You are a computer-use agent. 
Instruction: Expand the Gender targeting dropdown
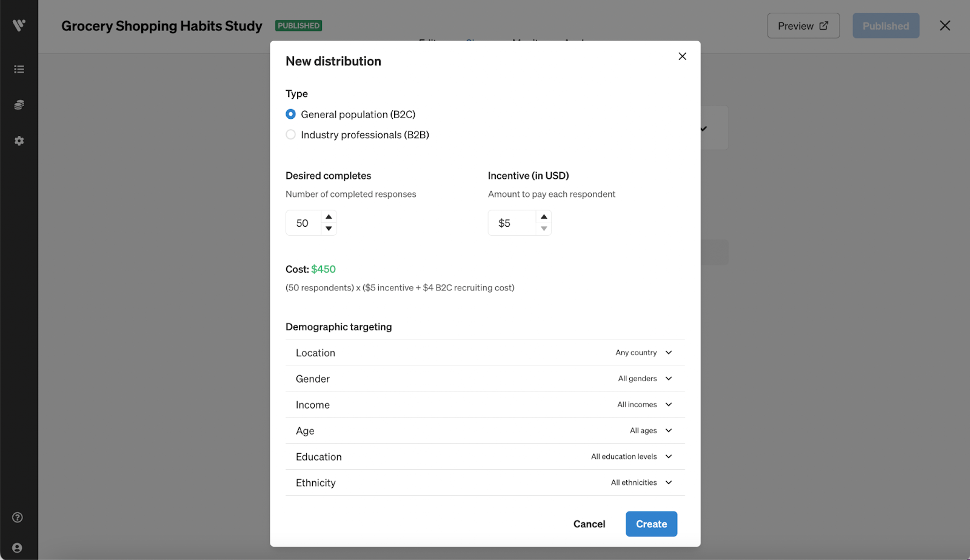click(x=669, y=379)
